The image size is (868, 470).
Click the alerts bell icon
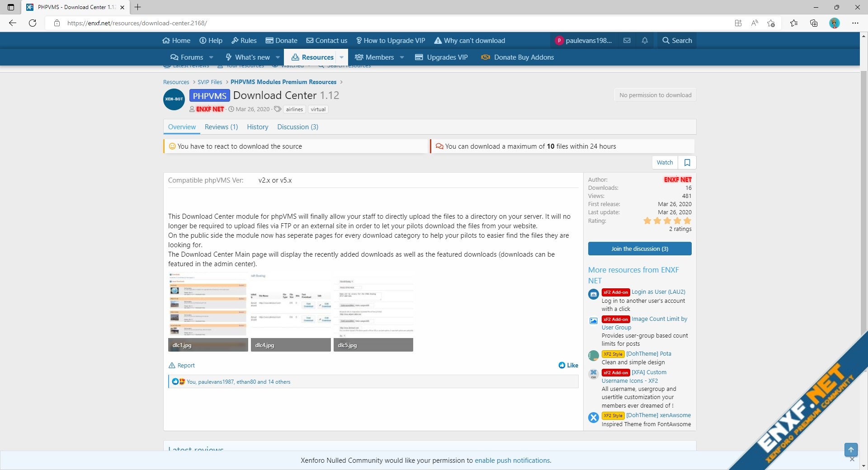pos(645,41)
